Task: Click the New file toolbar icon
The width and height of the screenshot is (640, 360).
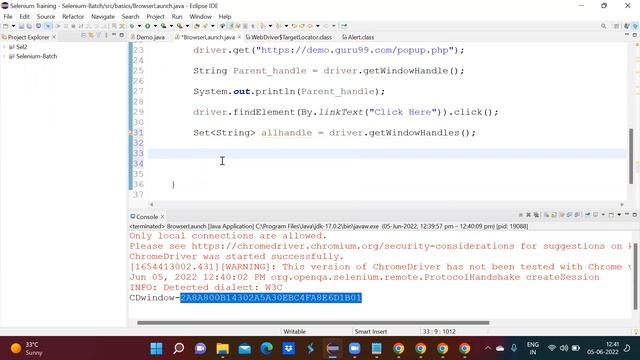Action: pyautogui.click(x=6, y=26)
